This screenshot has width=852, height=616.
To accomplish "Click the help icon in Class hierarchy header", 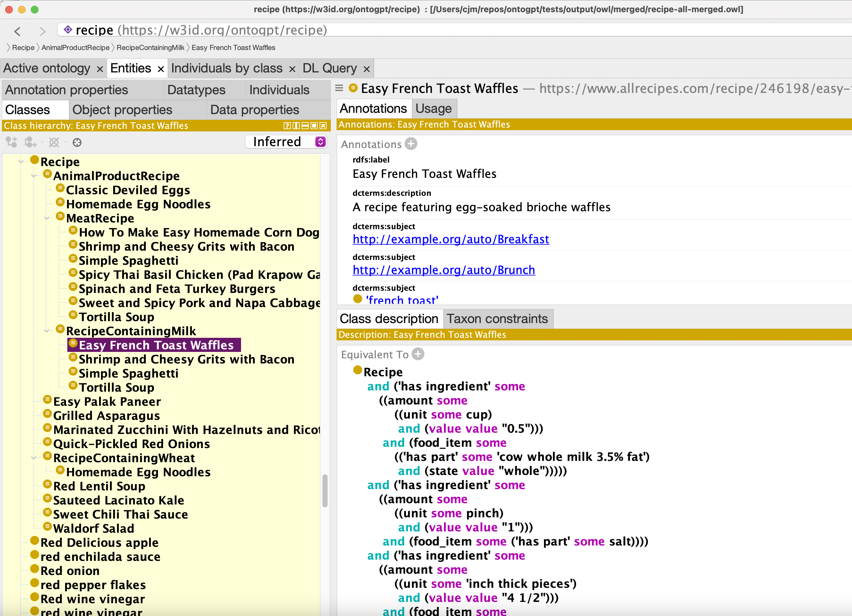I will point(287,126).
